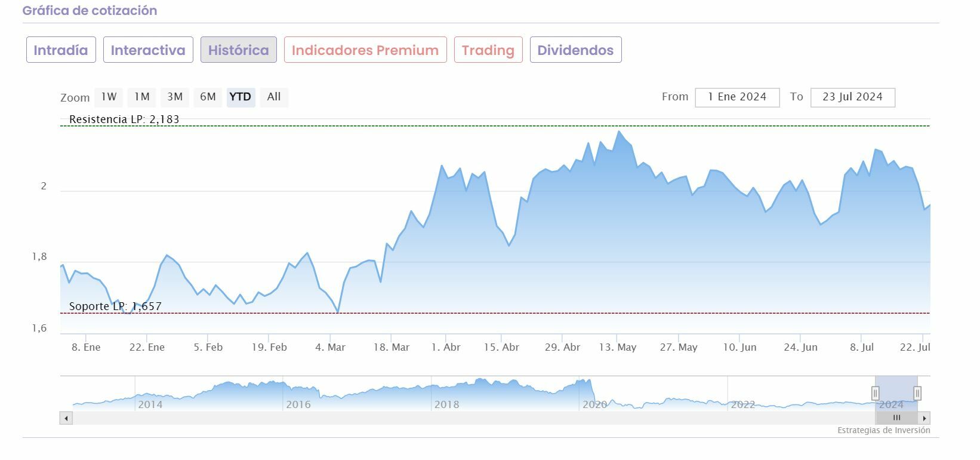Screen dimensions: 980x460
Task: Set zoom range to 1M
Action: [x=141, y=97]
